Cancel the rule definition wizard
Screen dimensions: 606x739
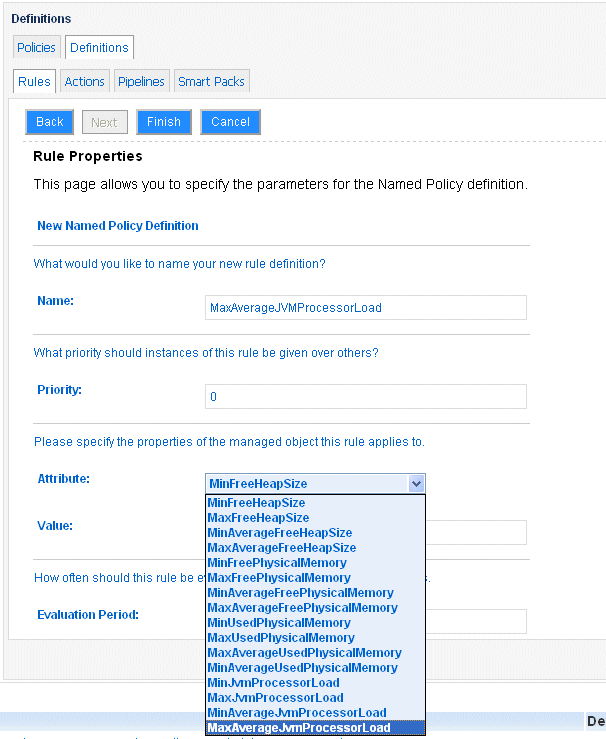230,122
